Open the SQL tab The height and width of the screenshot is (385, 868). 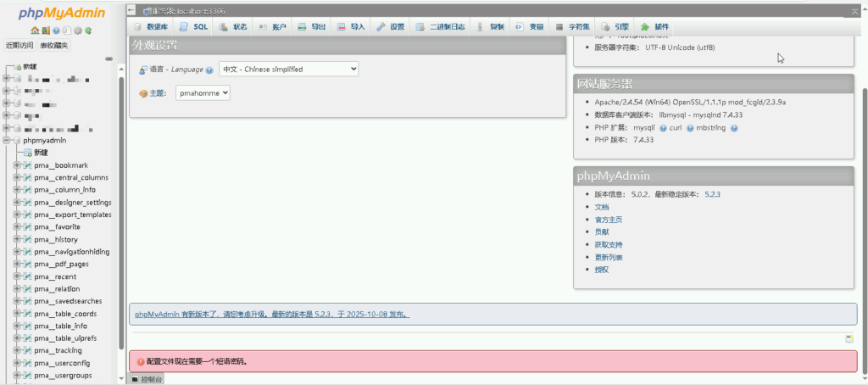pyautogui.click(x=194, y=27)
